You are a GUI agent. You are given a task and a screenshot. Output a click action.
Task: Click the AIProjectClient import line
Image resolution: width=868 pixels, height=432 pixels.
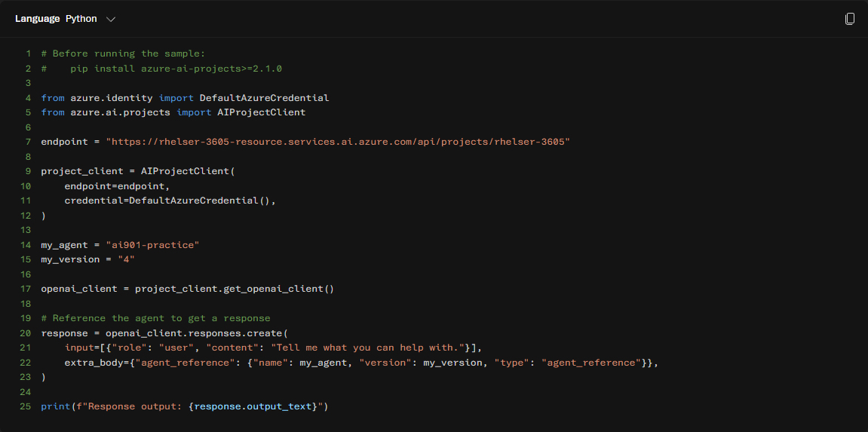coord(173,112)
